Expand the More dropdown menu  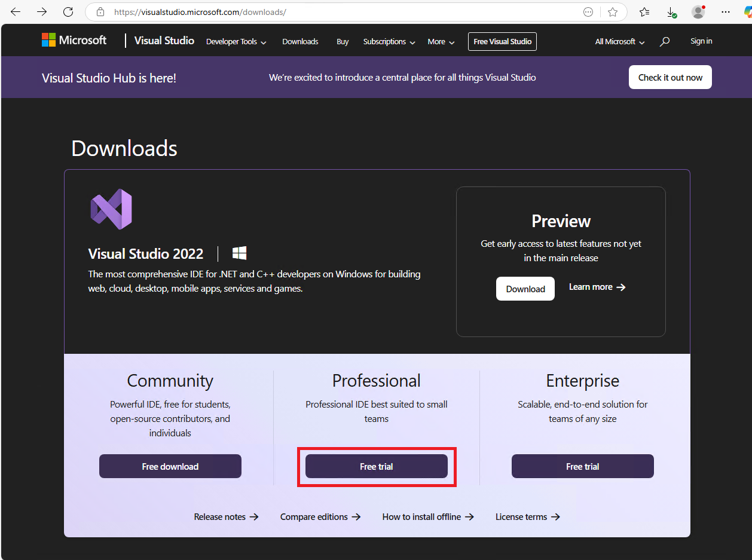pos(441,42)
